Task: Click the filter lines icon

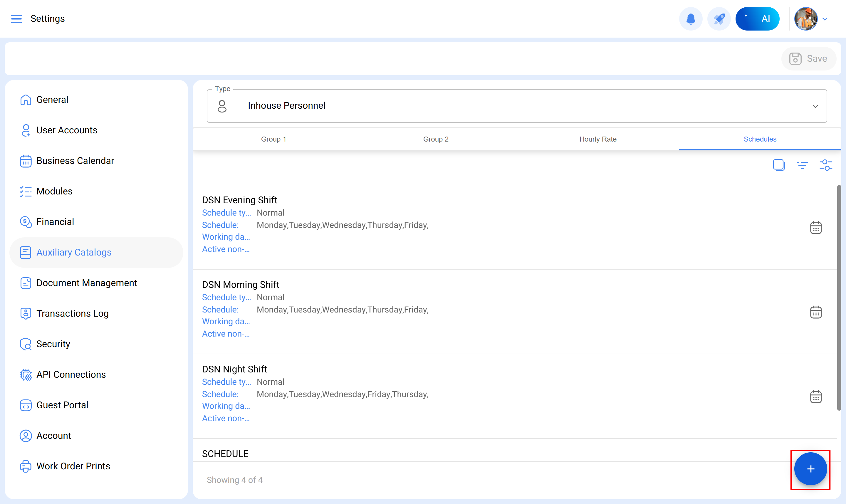Action: pyautogui.click(x=802, y=165)
